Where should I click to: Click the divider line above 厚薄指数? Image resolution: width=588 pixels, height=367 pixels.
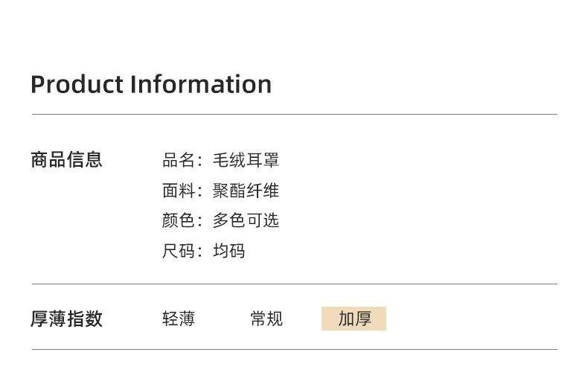tap(294, 284)
